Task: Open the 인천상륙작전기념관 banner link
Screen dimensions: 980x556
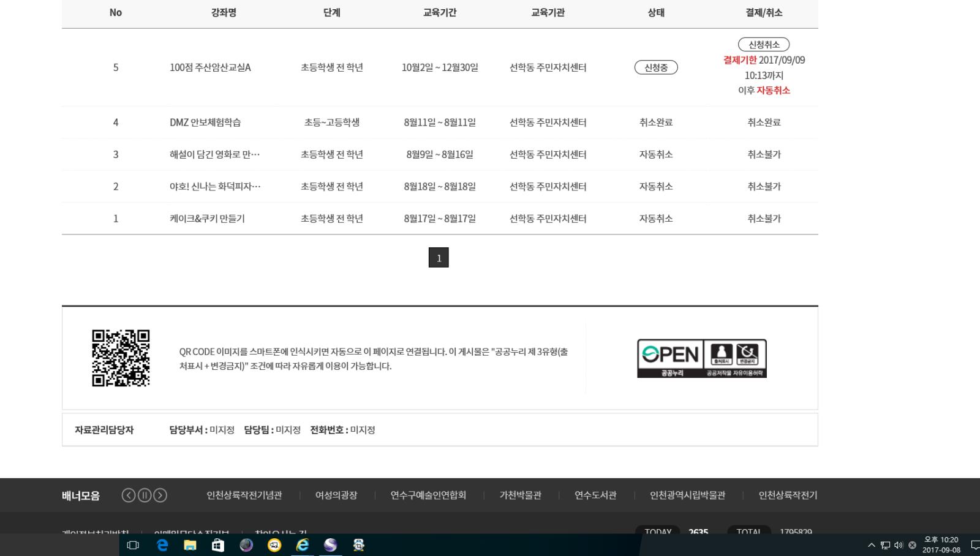Action: click(244, 495)
